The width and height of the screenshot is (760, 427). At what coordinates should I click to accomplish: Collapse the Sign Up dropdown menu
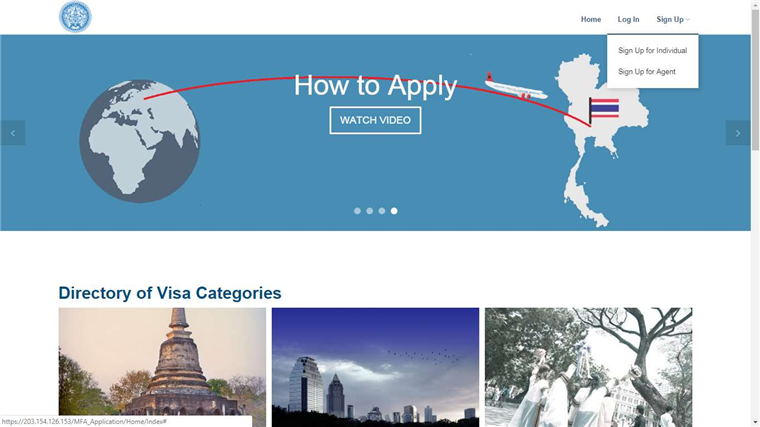point(673,19)
